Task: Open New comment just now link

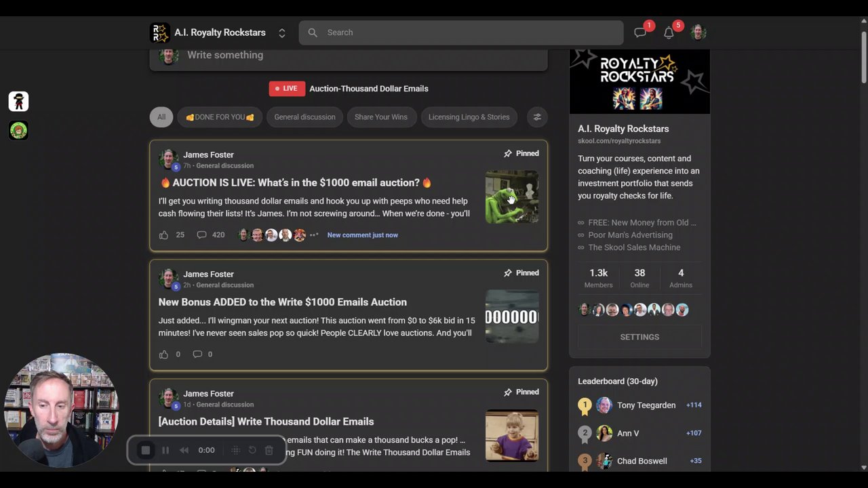Action: pos(363,235)
